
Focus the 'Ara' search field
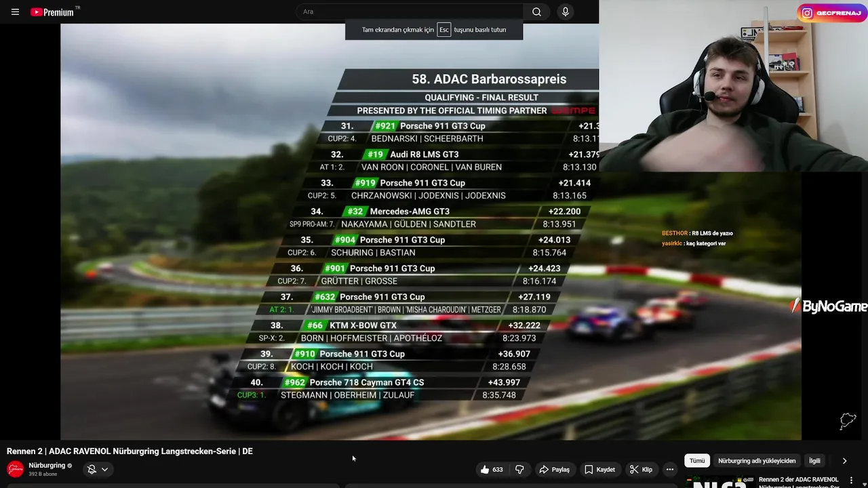point(410,12)
